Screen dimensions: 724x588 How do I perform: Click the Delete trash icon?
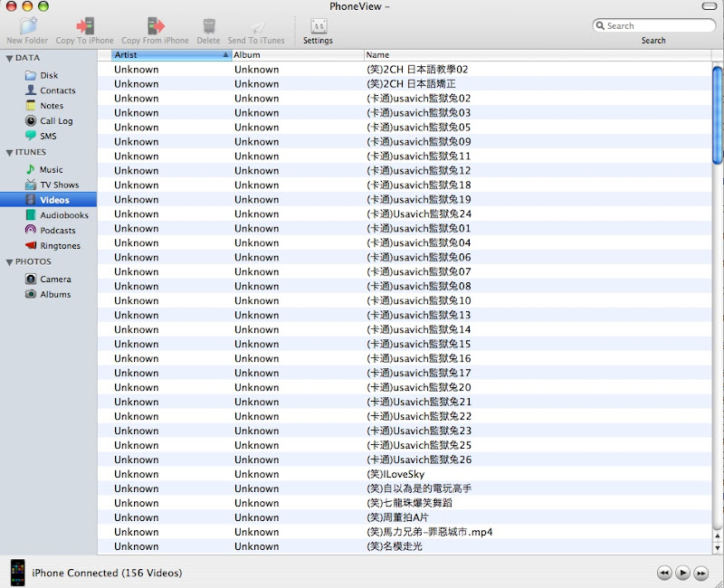point(209,26)
